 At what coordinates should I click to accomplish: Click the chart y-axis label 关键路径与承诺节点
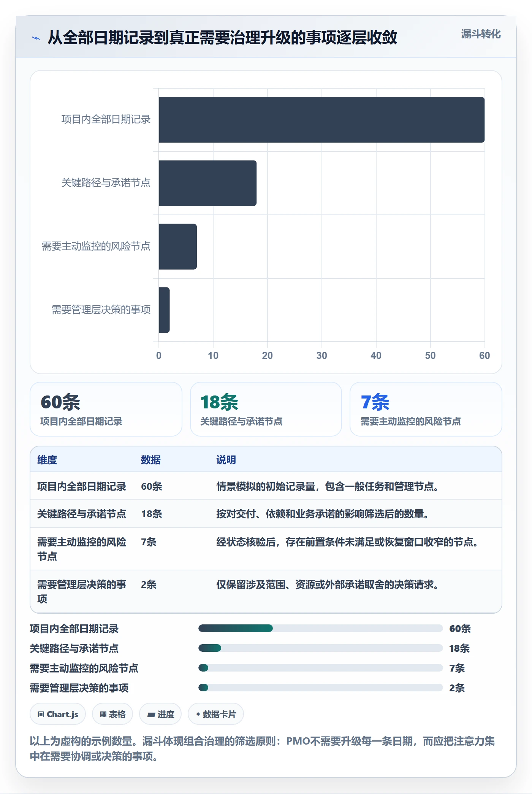(106, 183)
